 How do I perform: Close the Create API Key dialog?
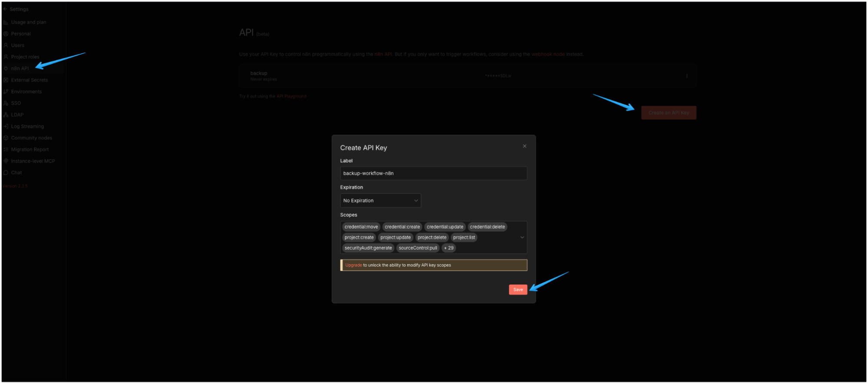[x=525, y=146]
